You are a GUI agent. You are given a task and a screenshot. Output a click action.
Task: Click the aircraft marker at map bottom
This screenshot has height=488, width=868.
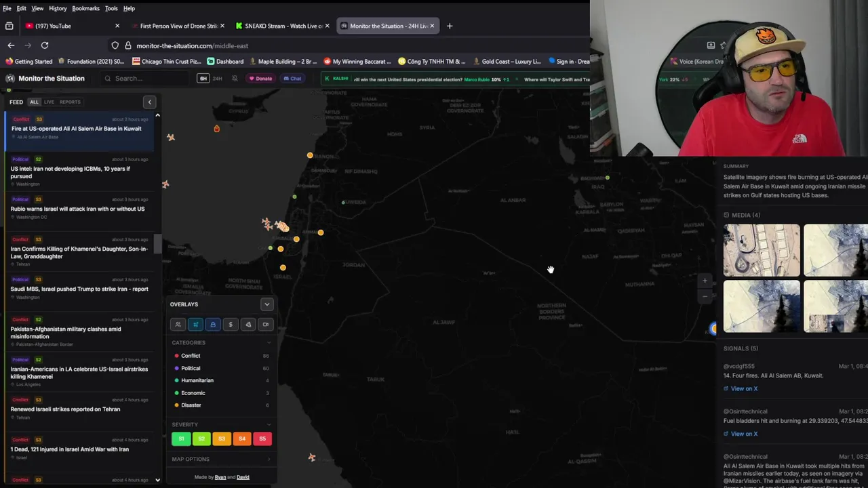(312, 457)
